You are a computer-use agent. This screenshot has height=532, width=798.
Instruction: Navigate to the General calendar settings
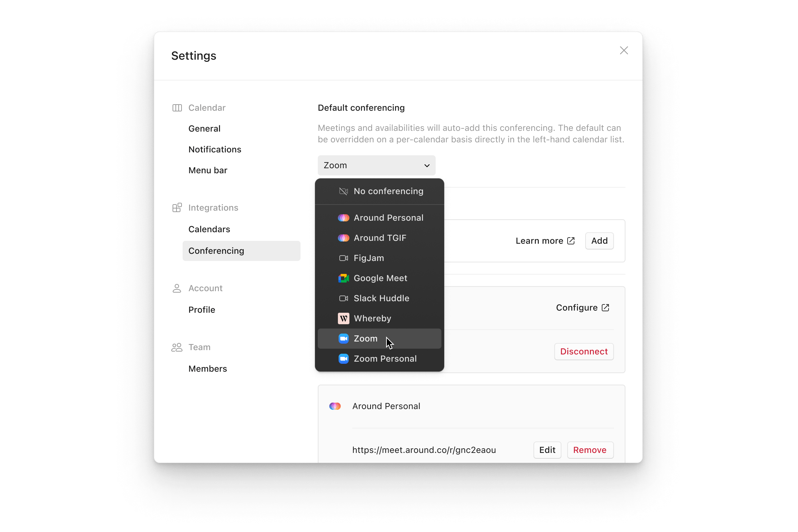[x=204, y=128]
